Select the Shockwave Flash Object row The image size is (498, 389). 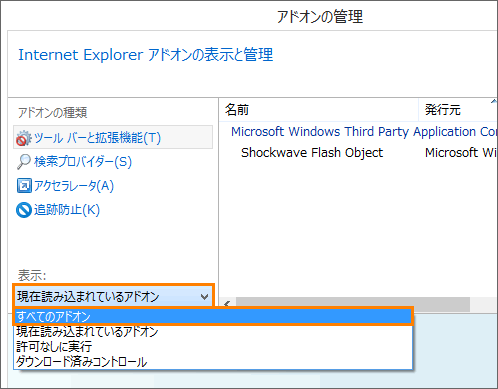(358, 152)
